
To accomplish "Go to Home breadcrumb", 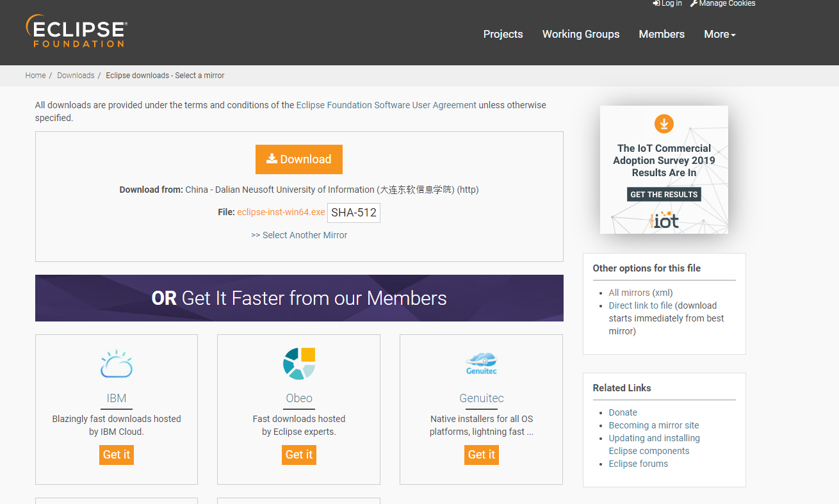I will tap(35, 76).
